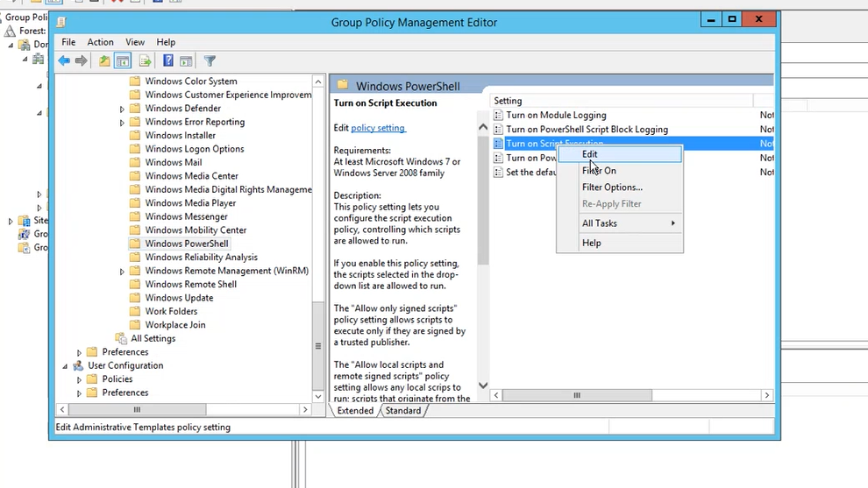Select Windows Media Center tree item
This screenshot has width=868, height=488.
(x=191, y=176)
